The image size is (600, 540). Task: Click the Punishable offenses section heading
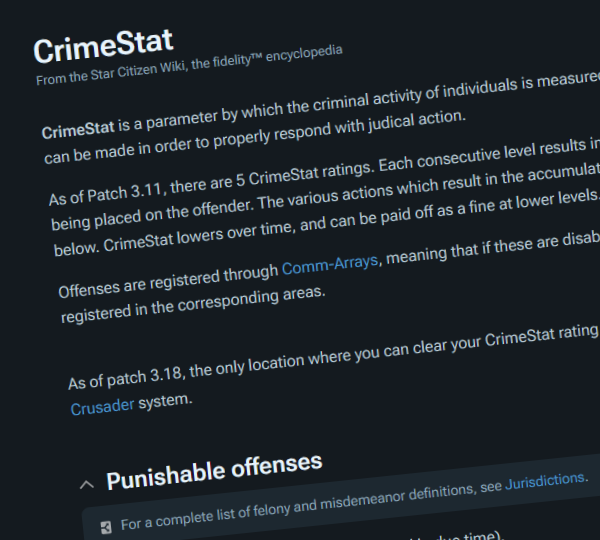coord(214,471)
